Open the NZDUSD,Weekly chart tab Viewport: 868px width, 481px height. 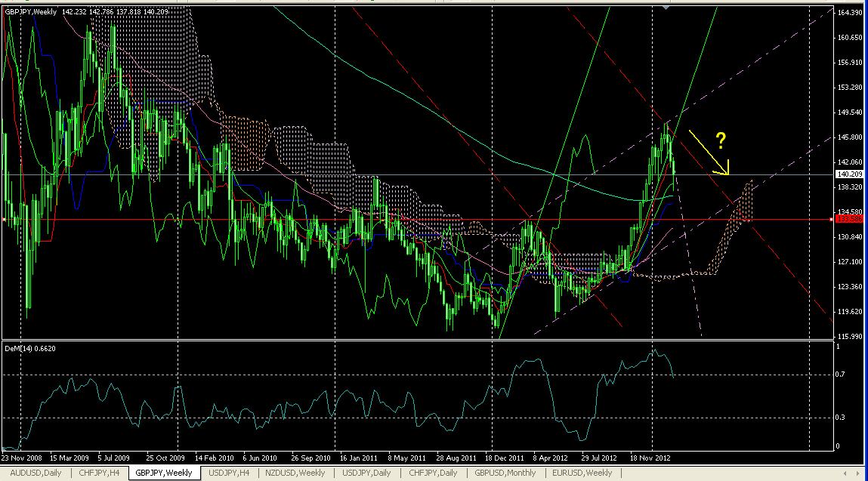[x=295, y=473]
